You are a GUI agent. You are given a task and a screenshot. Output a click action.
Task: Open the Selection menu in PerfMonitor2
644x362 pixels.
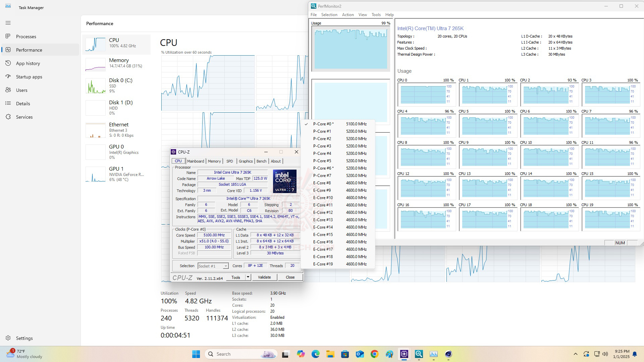point(329,15)
